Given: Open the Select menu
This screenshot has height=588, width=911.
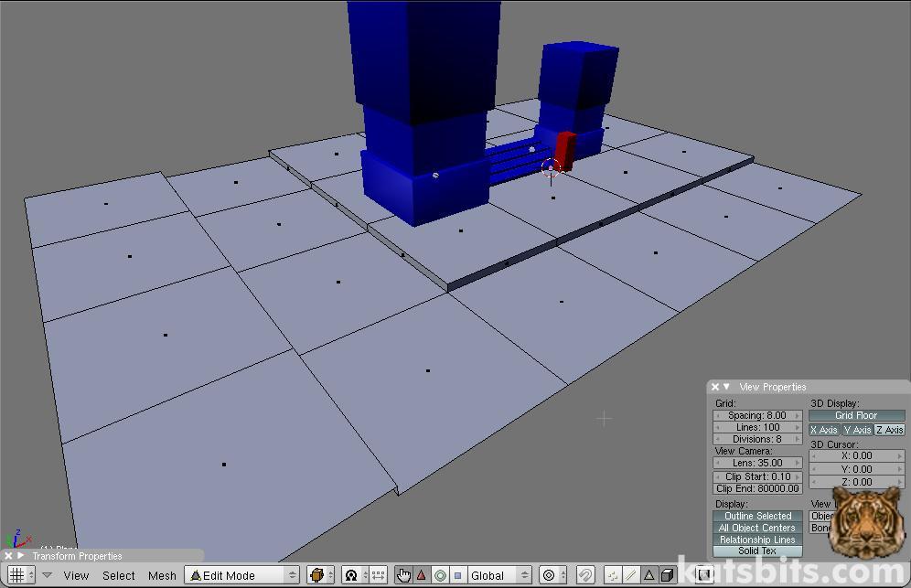Looking at the screenshot, I should [x=119, y=575].
